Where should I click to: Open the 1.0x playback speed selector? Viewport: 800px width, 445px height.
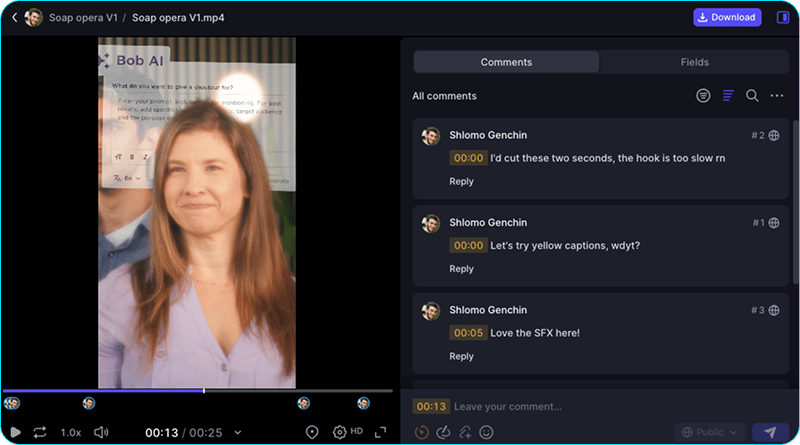pos(71,432)
